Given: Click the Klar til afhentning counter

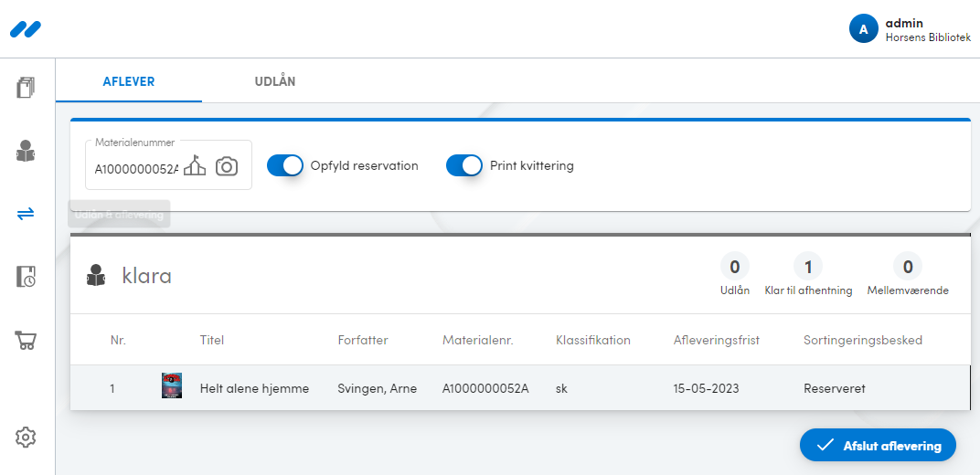Looking at the screenshot, I should pyautogui.click(x=808, y=276).
